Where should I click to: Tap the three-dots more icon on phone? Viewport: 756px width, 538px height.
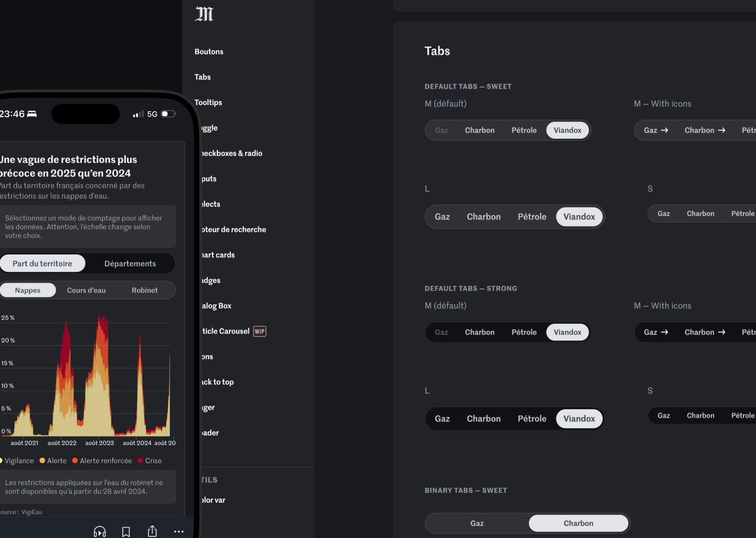click(178, 532)
